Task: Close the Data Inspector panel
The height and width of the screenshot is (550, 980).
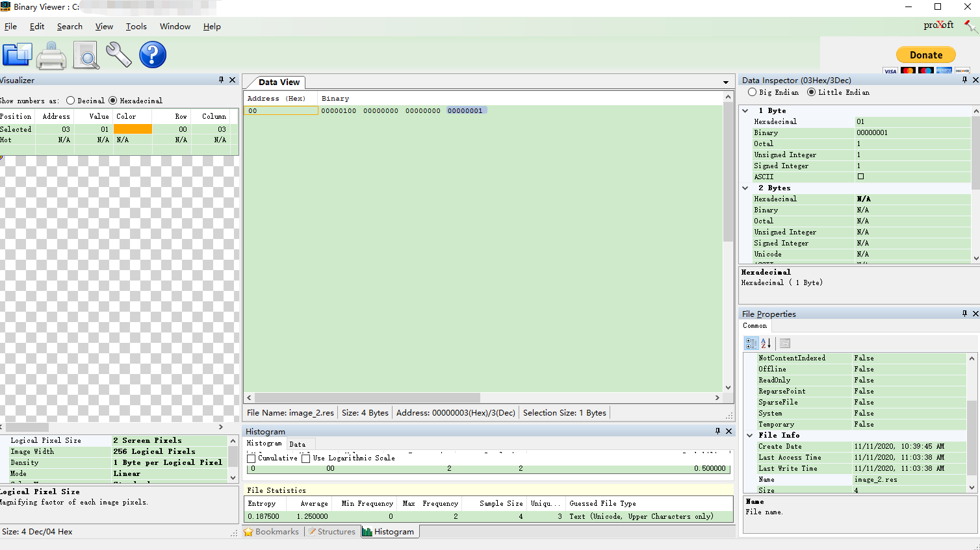Action: (975, 80)
